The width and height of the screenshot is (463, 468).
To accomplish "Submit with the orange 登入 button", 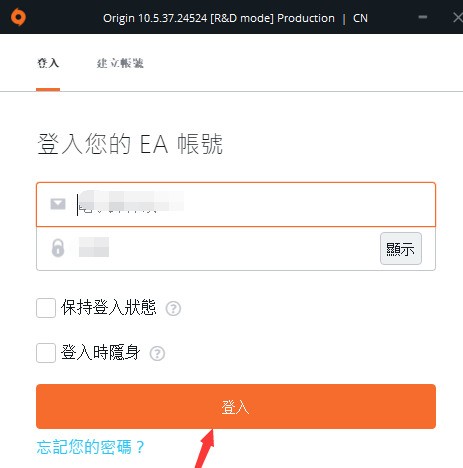I will [236, 406].
